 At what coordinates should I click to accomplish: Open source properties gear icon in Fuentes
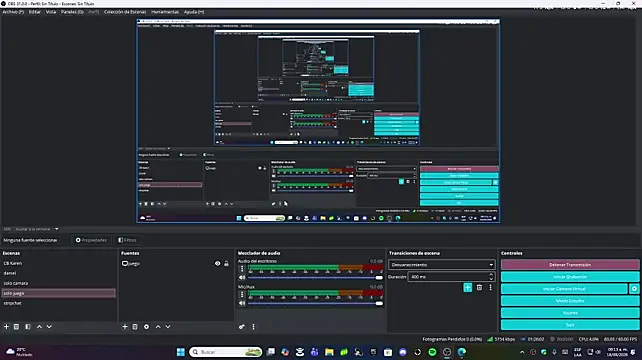147,327
